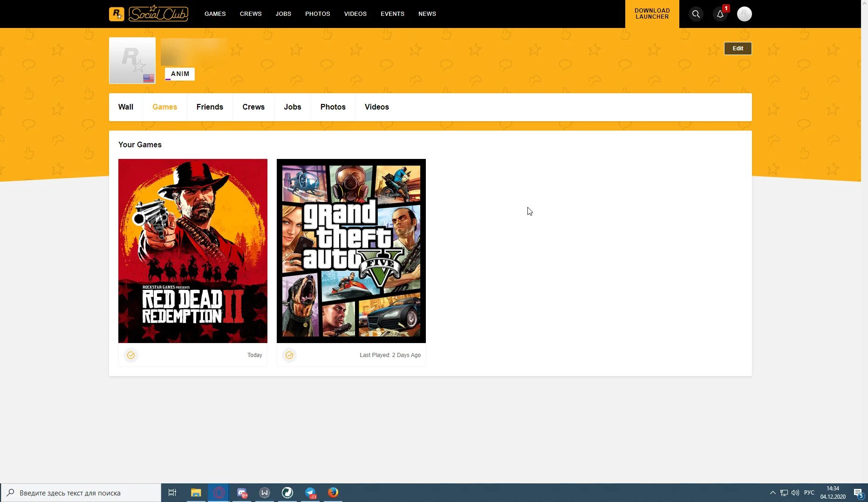
Task: Click the 'Today' text under Red Dead
Action: [255, 355]
